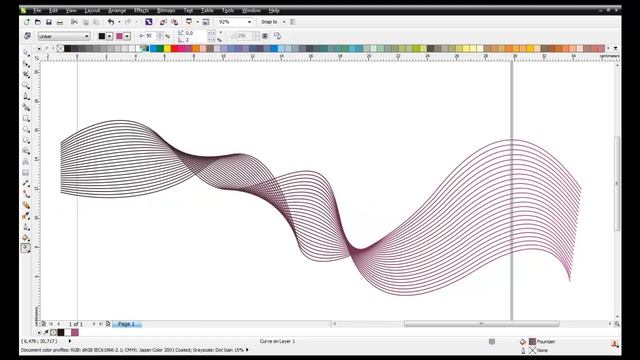Select the Zoom tool in the toolbox
The width and height of the screenshot is (640, 360).
(x=26, y=86)
